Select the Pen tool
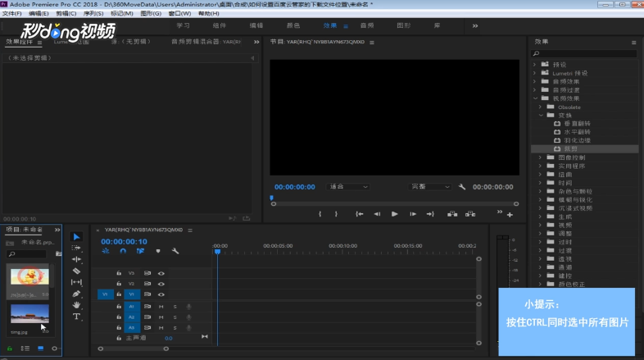 [76, 294]
